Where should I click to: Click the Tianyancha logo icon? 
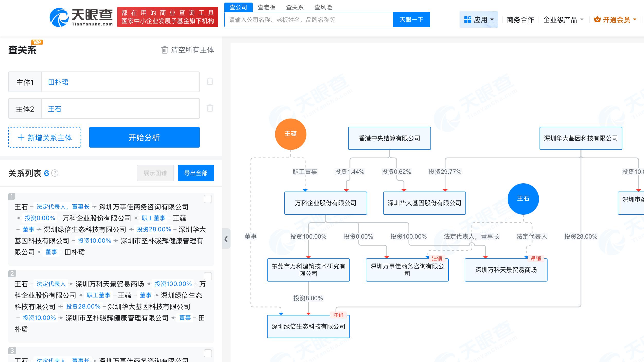tap(59, 17)
